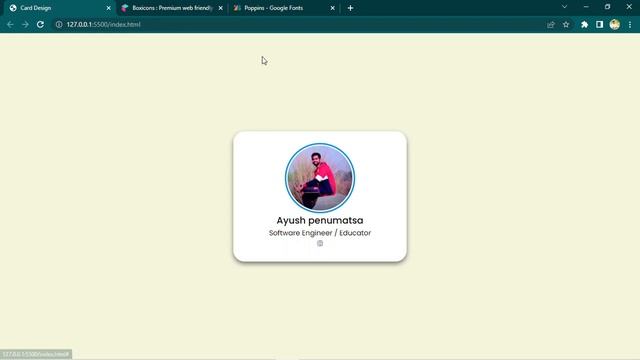The image size is (640, 360).
Task: Select the name Ayush penumatsa
Action: [x=320, y=220]
